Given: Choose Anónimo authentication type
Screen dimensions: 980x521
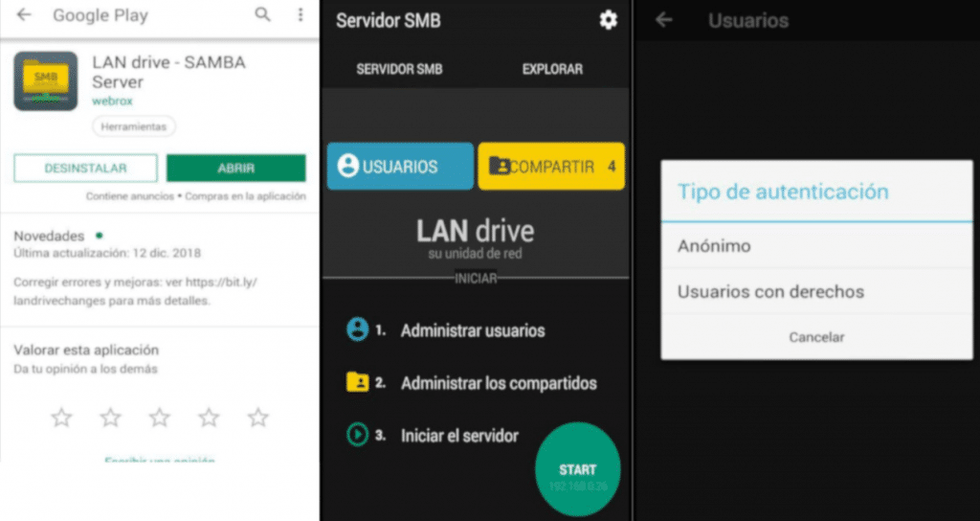Looking at the screenshot, I should coord(817,246).
